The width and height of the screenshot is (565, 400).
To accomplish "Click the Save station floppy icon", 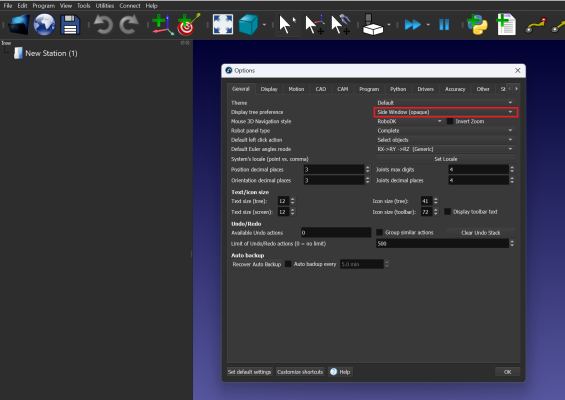I will click(70, 25).
